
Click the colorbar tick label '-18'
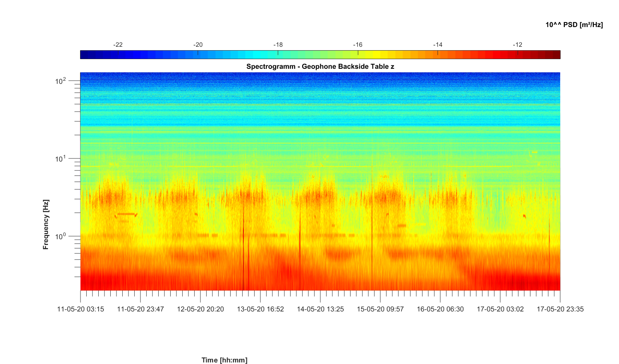278,45
